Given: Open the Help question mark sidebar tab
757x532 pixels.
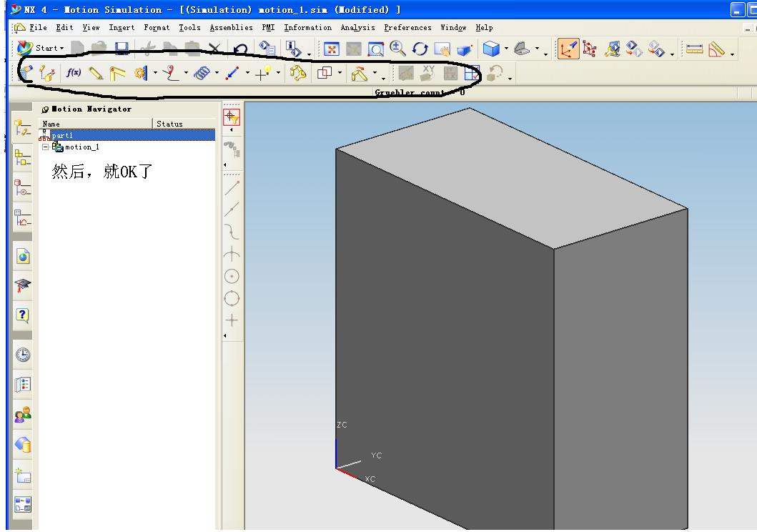Looking at the screenshot, I should [x=22, y=316].
